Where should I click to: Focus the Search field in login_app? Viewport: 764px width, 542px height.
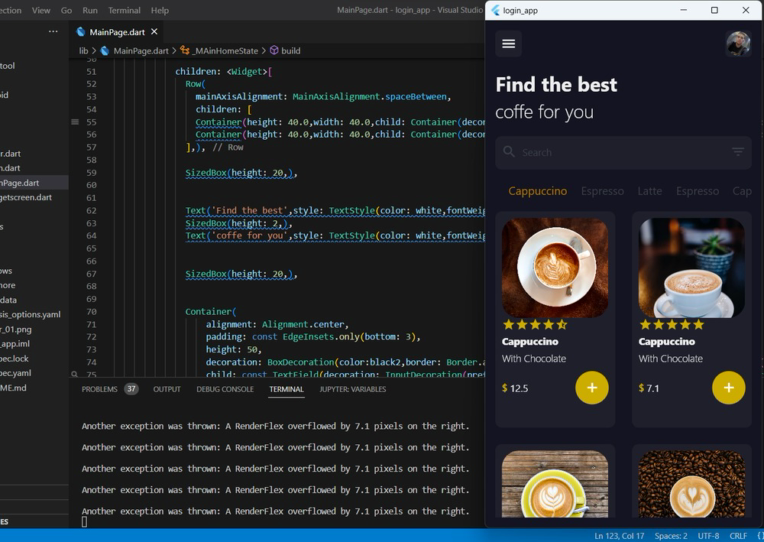point(623,153)
